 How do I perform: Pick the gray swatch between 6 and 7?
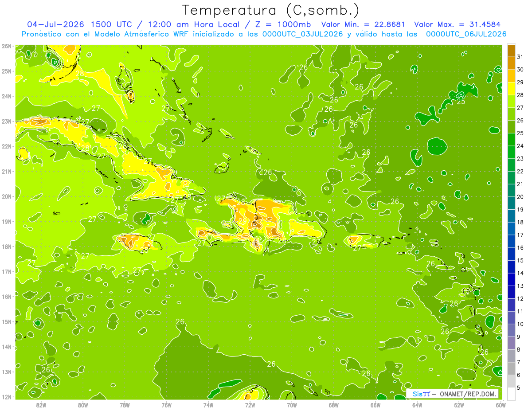(x=511, y=368)
